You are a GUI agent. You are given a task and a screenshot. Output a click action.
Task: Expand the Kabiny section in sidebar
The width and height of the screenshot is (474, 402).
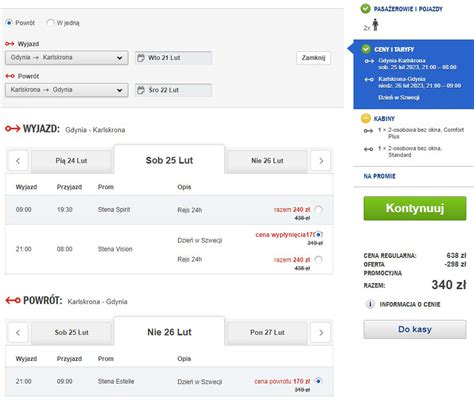click(384, 118)
